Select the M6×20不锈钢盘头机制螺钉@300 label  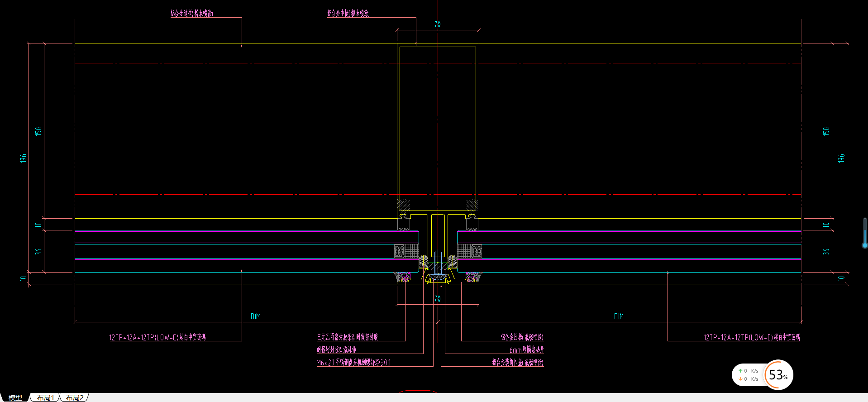(x=353, y=362)
